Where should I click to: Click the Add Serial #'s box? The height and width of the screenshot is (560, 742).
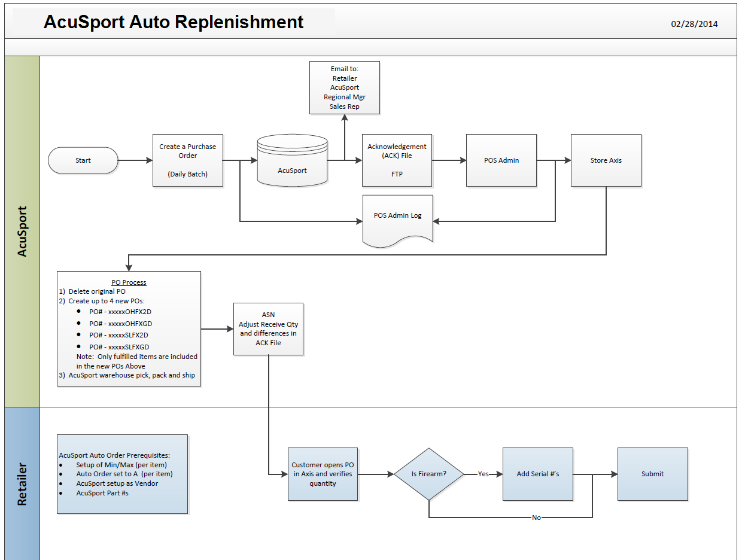[x=538, y=474]
